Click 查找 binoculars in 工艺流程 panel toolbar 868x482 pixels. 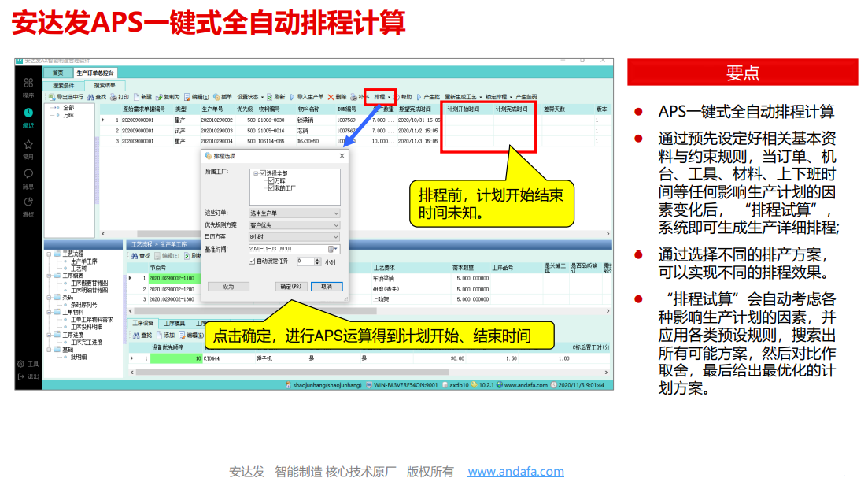point(134,256)
